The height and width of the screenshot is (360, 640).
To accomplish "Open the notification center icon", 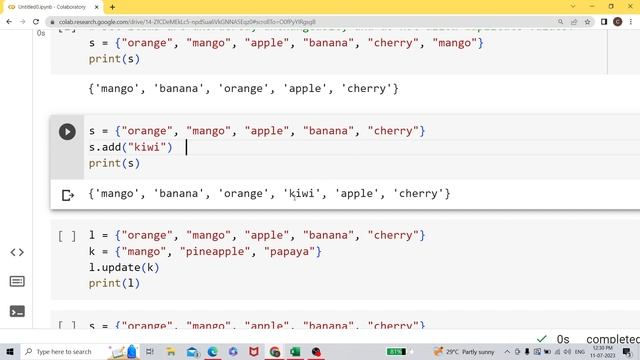I will click(x=627, y=351).
